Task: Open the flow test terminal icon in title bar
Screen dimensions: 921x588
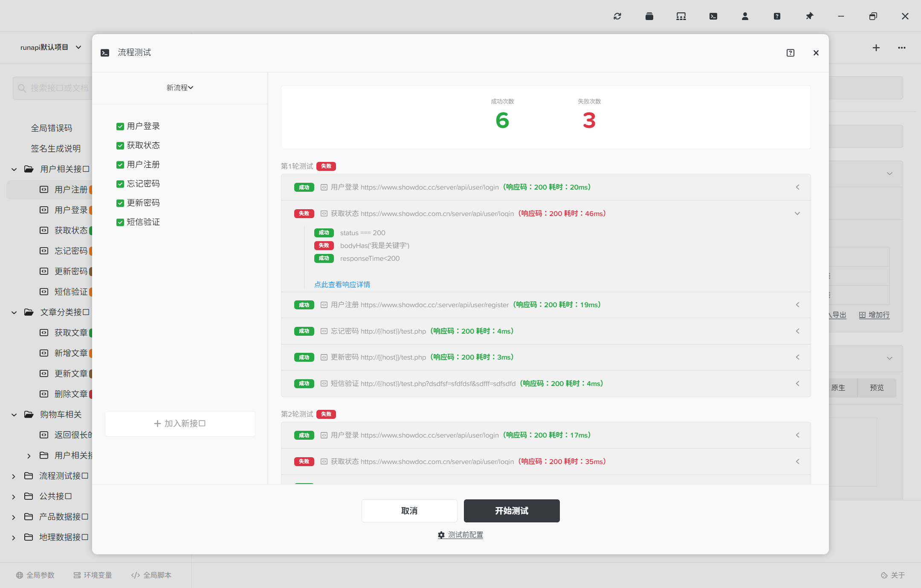Action: (713, 16)
